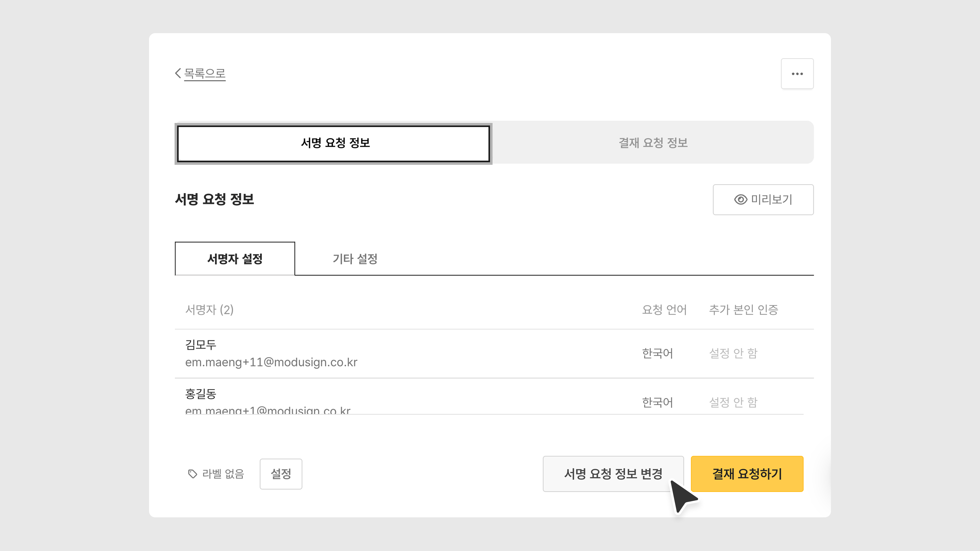Click the eye preview icon
980x551 pixels.
coord(740,200)
